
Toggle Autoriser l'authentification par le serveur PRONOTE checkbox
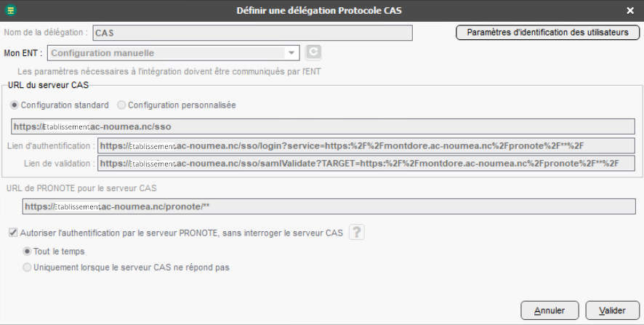point(12,233)
